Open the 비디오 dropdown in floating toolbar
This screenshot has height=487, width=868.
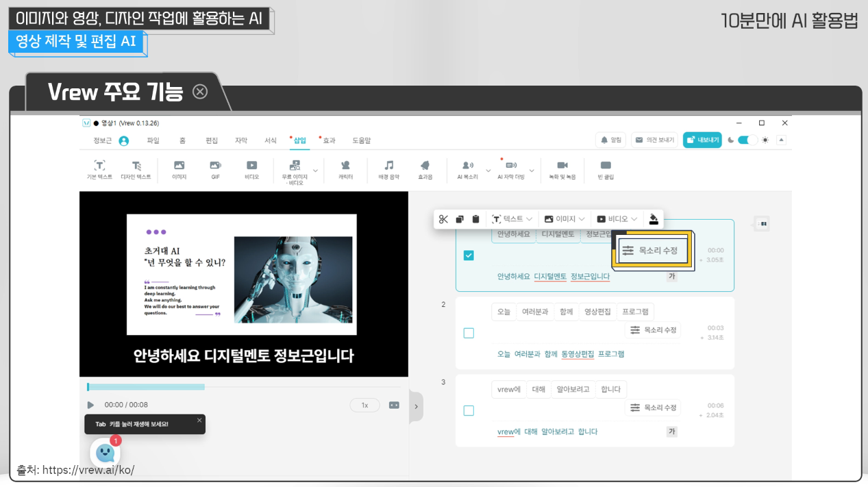[x=617, y=219]
